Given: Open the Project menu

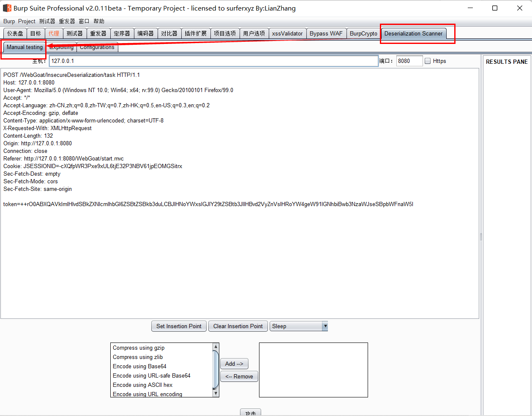Looking at the screenshot, I should (x=27, y=21).
